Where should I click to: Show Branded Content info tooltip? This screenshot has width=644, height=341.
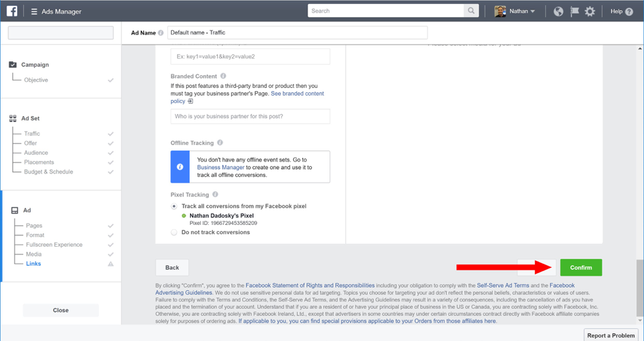coord(223,76)
